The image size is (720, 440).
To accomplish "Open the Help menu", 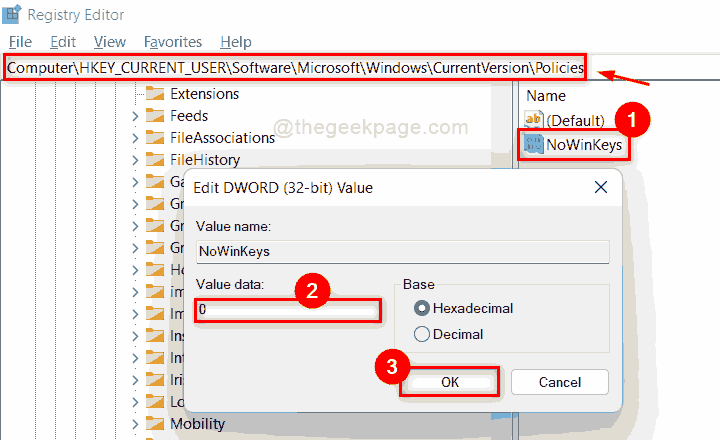I will pos(236,42).
